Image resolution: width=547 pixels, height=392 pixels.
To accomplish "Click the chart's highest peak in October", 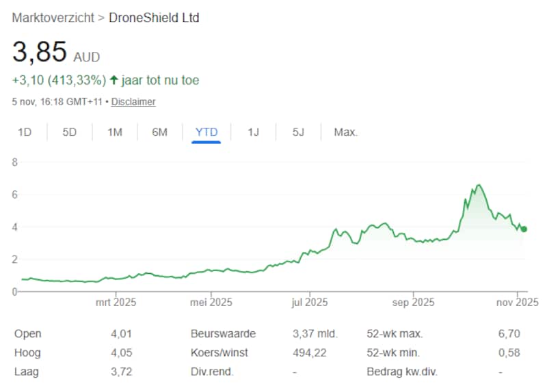I will pyautogui.click(x=478, y=185).
